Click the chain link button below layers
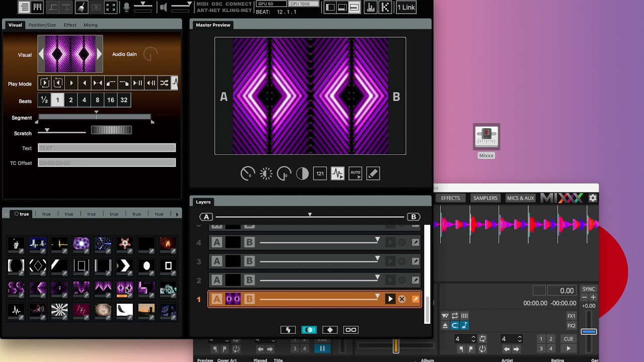 pyautogui.click(x=351, y=330)
